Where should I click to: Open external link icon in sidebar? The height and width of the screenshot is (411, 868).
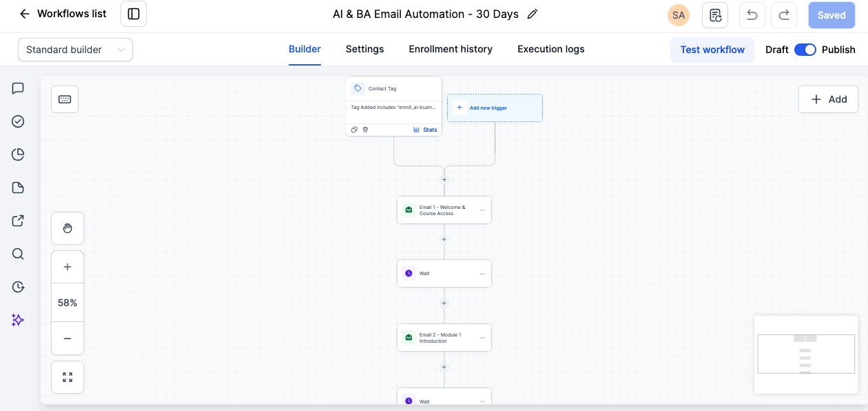click(18, 221)
